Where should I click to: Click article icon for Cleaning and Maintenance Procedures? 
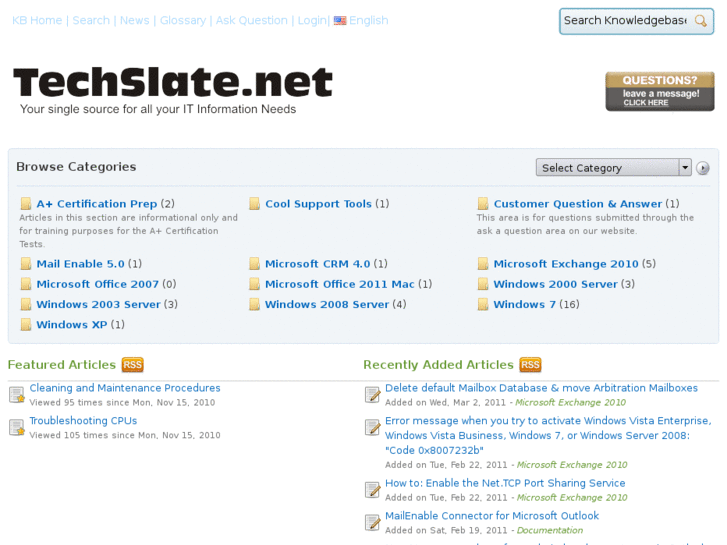[x=17, y=395]
